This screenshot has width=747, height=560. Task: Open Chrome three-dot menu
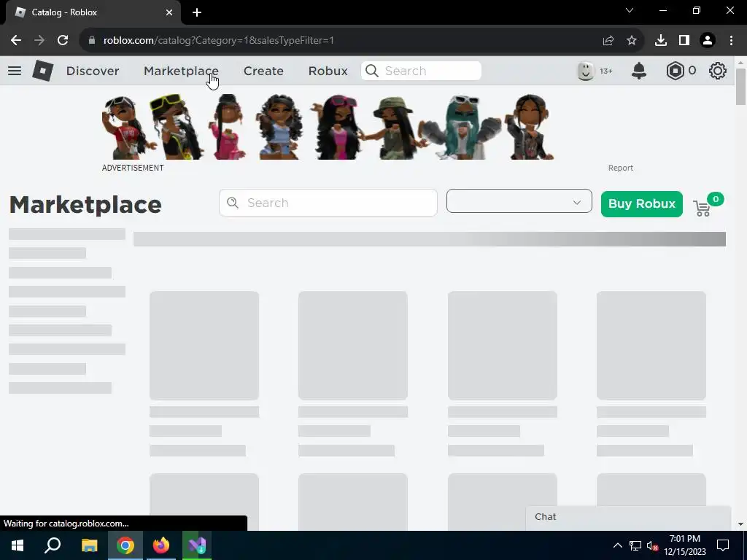pyautogui.click(x=731, y=41)
